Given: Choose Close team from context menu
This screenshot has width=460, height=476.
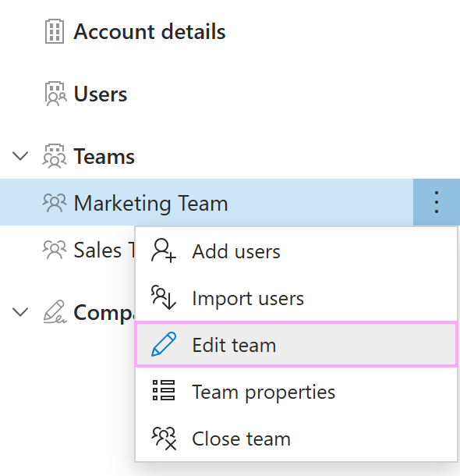Looking at the screenshot, I should tap(296, 439).
